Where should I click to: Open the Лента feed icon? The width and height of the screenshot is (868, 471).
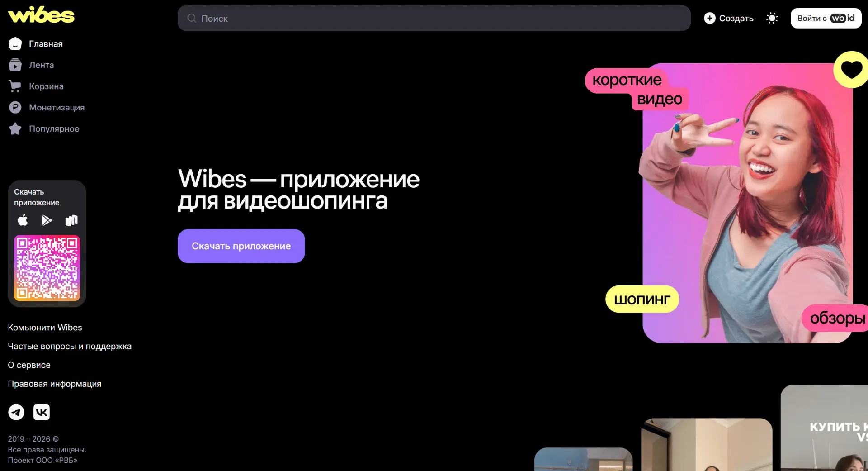pos(15,65)
